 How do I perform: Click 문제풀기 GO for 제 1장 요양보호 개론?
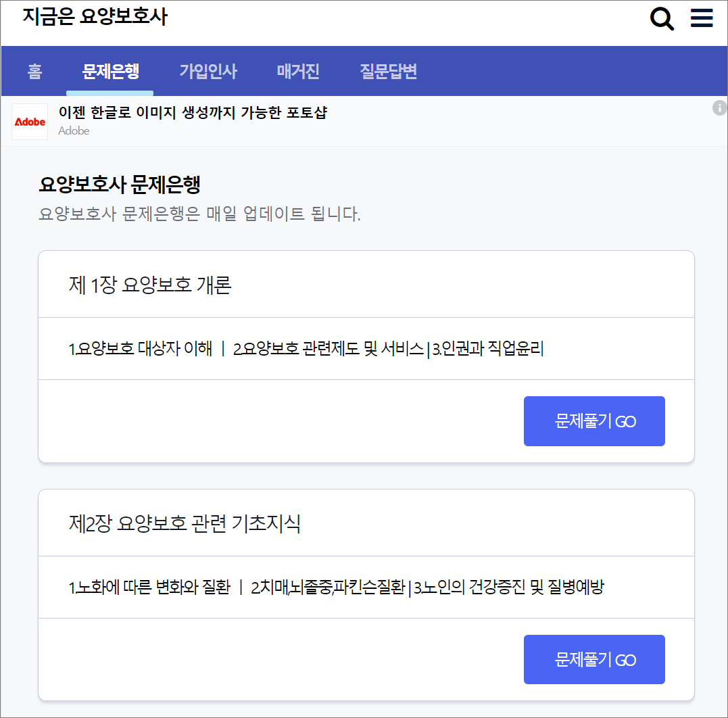coord(594,421)
